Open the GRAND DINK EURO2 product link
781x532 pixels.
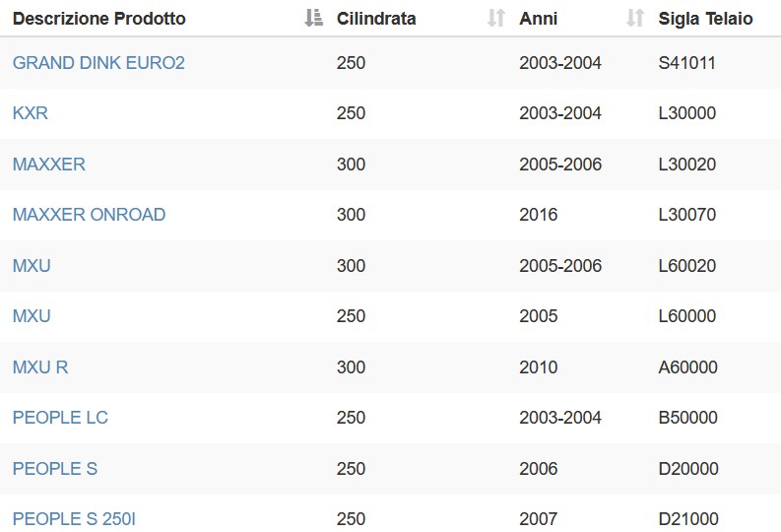98,63
